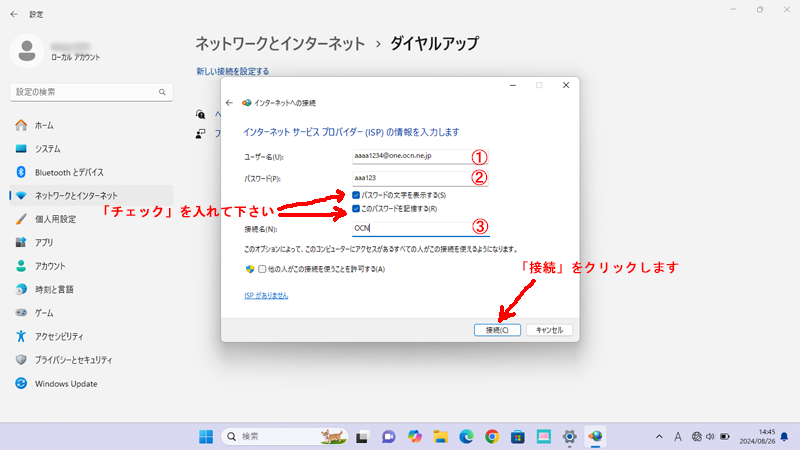Click the Windows Start button
The width and height of the screenshot is (800, 450).
pos(205,436)
